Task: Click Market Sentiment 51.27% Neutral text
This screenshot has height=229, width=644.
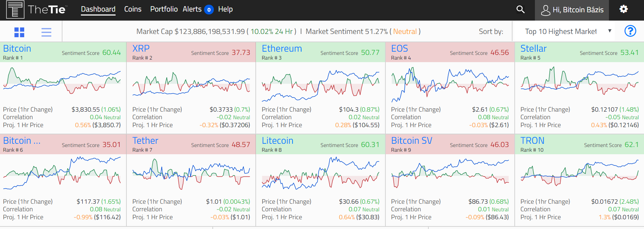Action: click(x=363, y=31)
